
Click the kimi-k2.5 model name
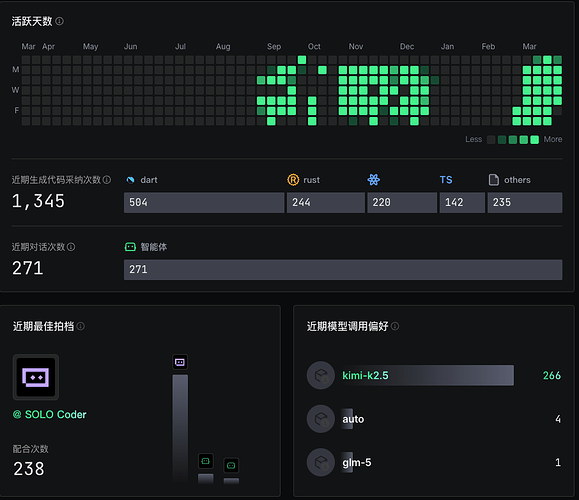(365, 376)
